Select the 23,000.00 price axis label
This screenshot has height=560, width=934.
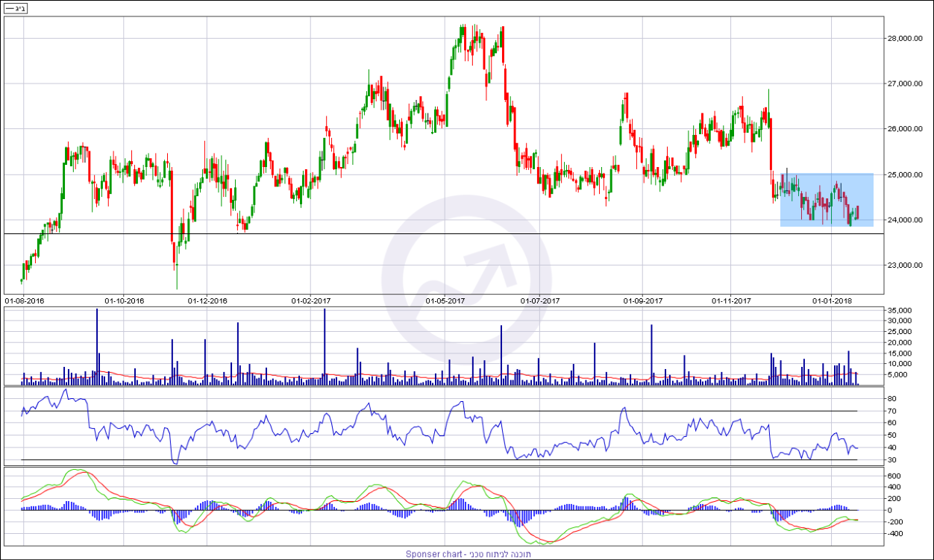click(x=904, y=265)
